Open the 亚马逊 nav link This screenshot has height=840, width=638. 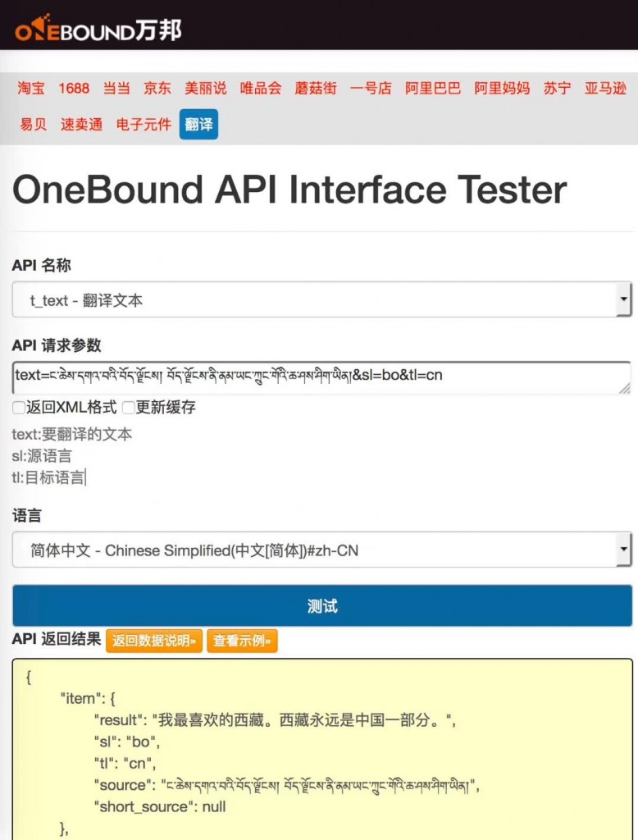click(x=605, y=89)
